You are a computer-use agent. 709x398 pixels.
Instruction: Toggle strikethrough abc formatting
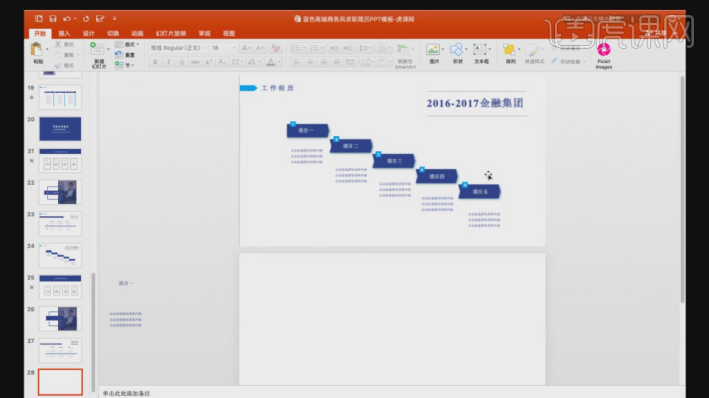pos(195,62)
